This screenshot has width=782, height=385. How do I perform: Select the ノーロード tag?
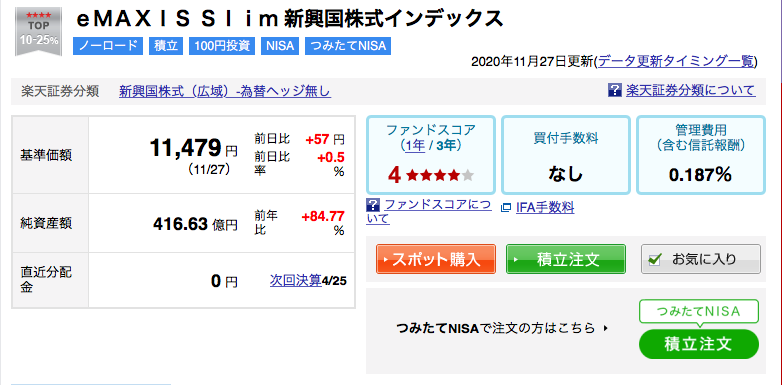click(x=108, y=46)
